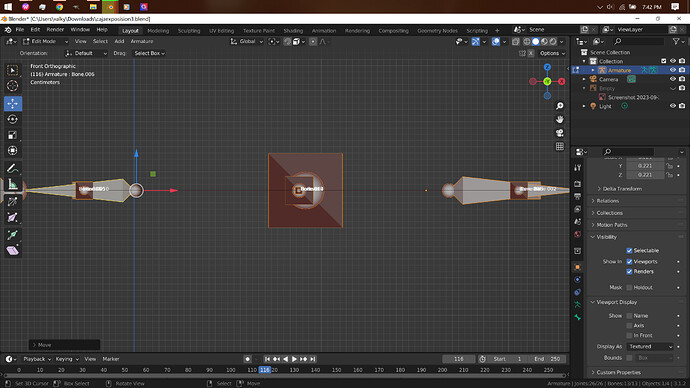Toggle the Selectable checkbox
Screen dimensions: 690x388
(629, 250)
